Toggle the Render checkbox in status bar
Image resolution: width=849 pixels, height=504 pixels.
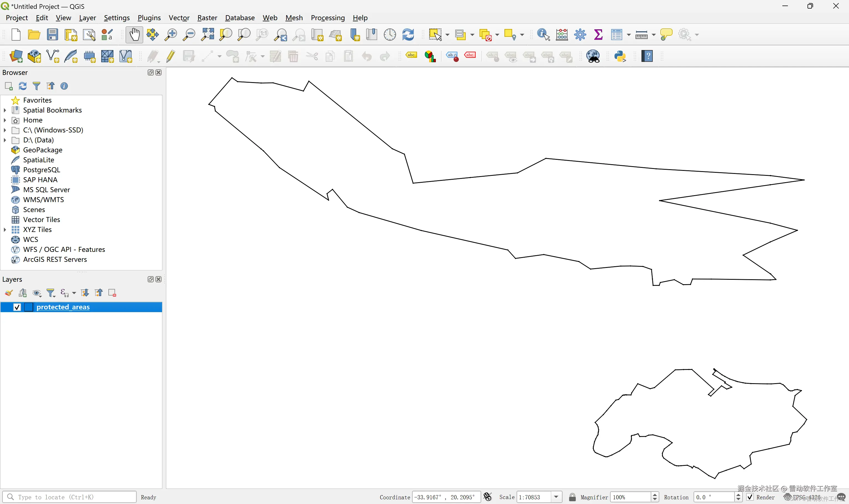point(750,497)
